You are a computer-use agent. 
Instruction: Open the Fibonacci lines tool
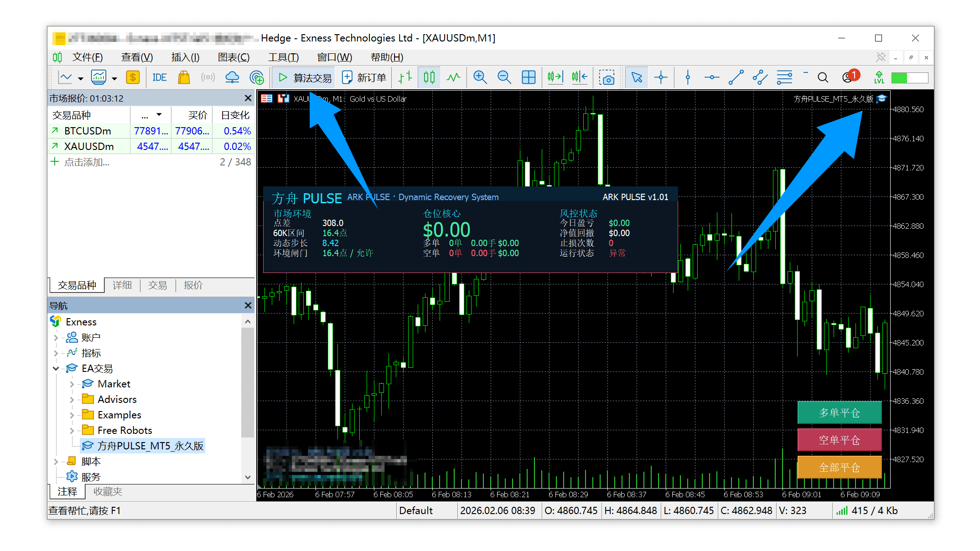[x=785, y=77]
